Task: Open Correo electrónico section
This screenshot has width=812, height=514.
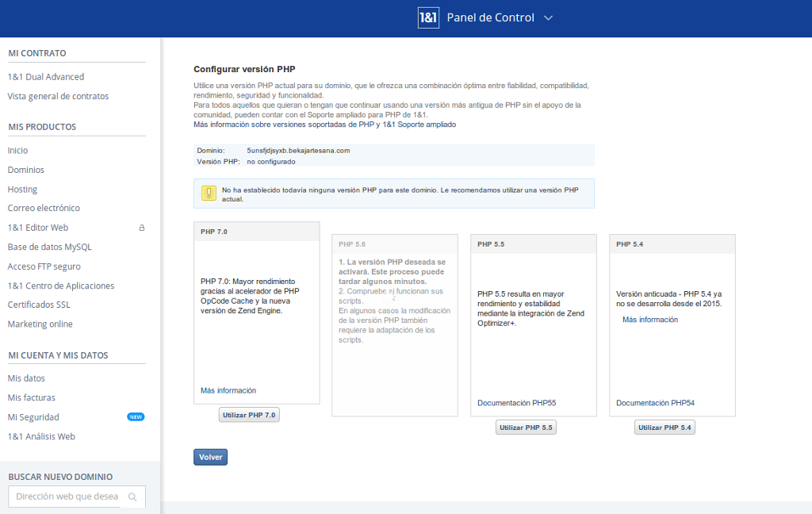Action: (44, 208)
